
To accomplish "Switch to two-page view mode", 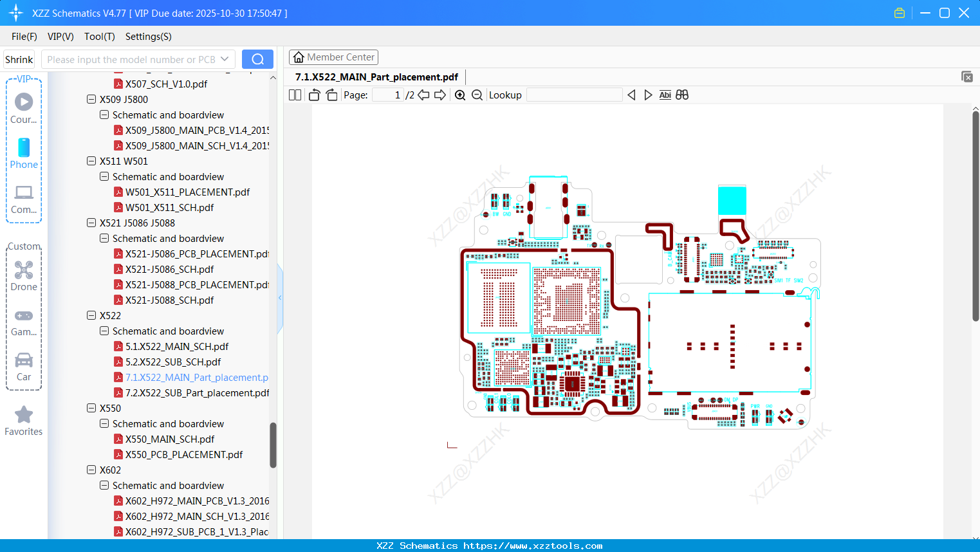I will click(294, 94).
